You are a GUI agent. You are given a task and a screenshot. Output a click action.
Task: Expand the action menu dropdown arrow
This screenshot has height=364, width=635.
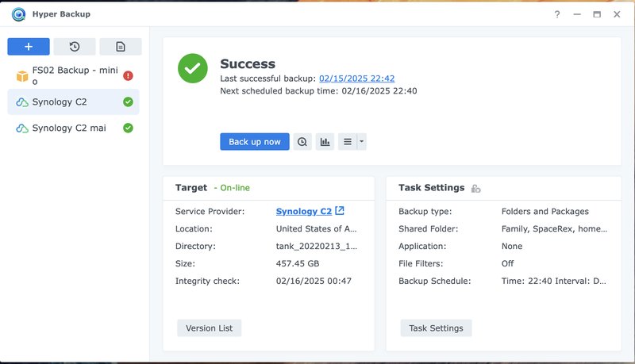click(362, 141)
